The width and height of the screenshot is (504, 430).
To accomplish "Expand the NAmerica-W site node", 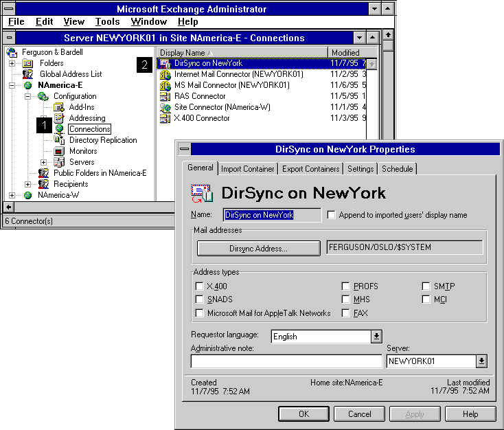I will 12,195.
